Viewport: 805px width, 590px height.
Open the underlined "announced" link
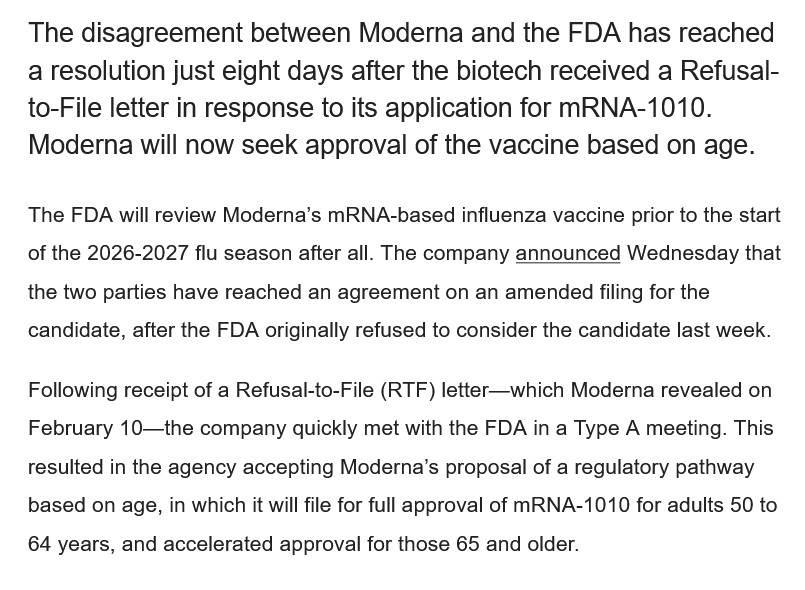(568, 254)
